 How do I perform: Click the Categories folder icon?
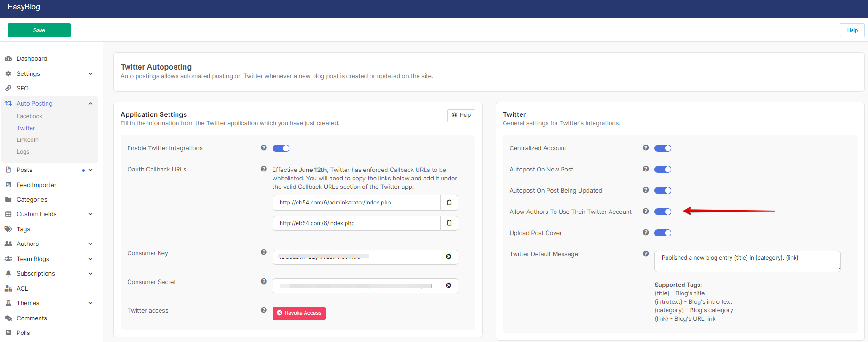(8, 200)
